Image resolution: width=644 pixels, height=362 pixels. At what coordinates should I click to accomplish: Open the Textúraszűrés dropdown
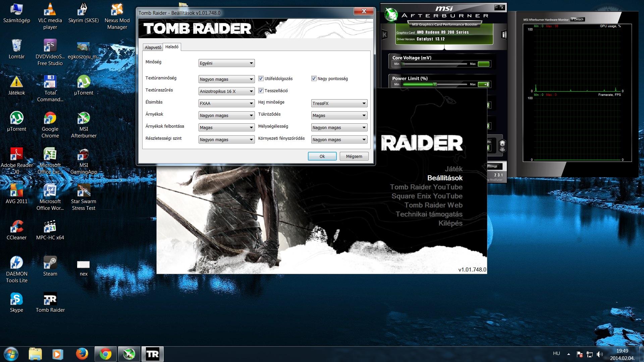(226, 91)
